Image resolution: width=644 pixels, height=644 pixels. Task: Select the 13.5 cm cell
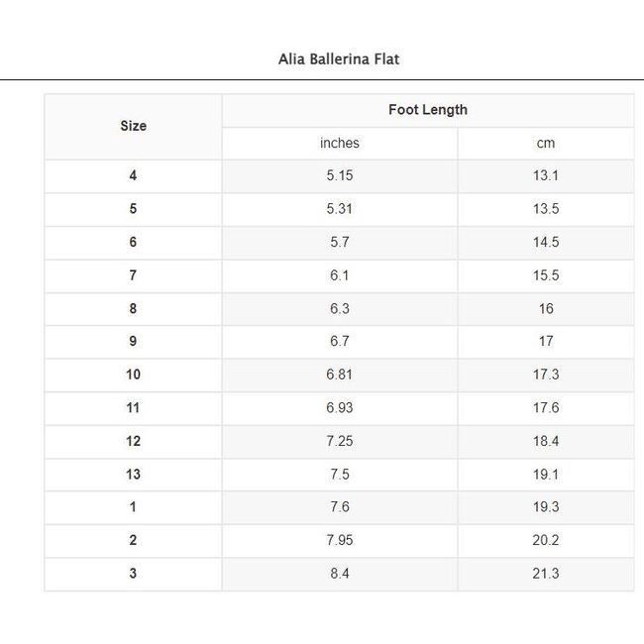545,209
